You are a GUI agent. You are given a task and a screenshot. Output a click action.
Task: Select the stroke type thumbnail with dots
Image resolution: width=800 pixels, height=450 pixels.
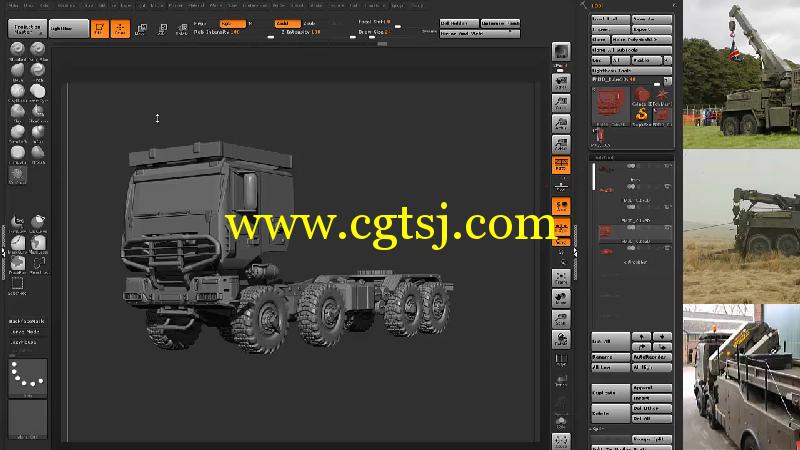pos(28,378)
